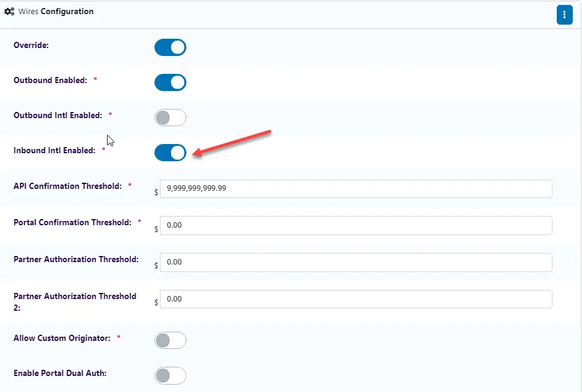Click the Outbound Enabled label
Image resolution: width=582 pixels, height=392 pixels.
(50, 80)
